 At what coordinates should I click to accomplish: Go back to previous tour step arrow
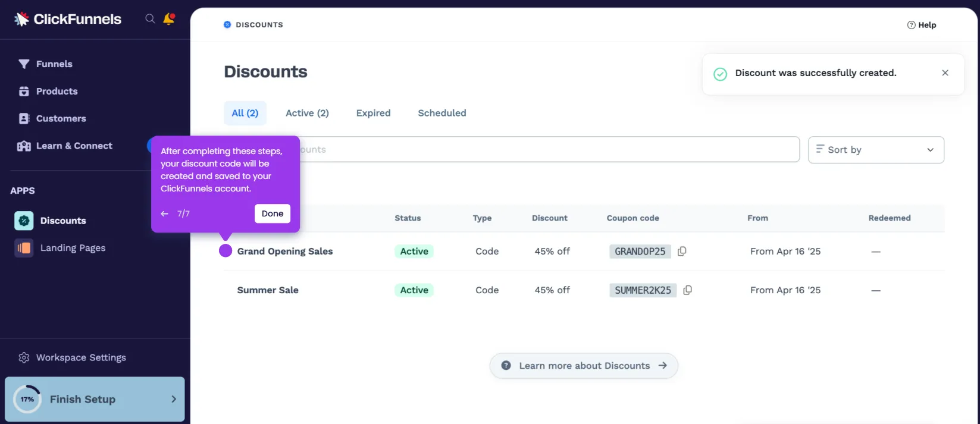tap(165, 213)
